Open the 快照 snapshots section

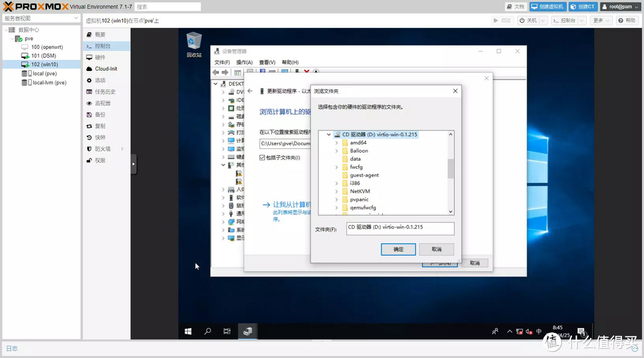(x=100, y=138)
